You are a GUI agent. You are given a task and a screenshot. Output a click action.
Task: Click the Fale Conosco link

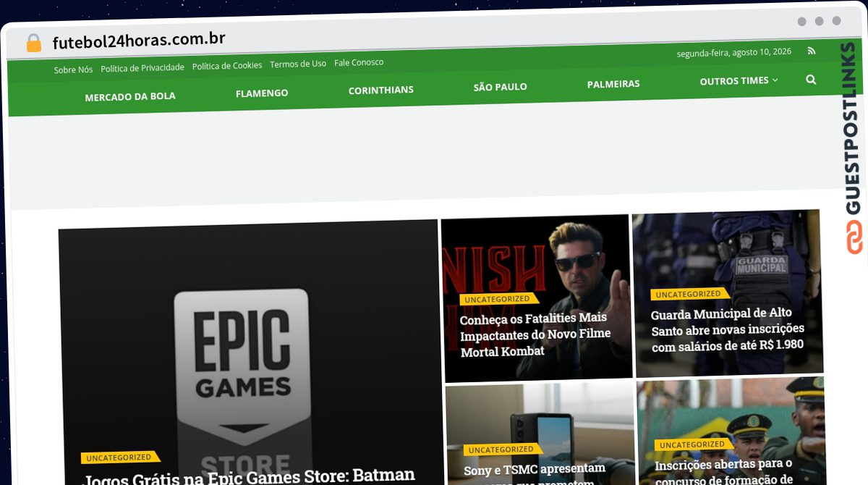[x=359, y=62]
